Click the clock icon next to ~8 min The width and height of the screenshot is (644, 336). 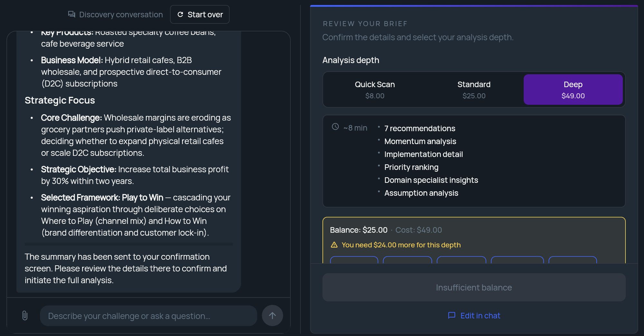(335, 127)
